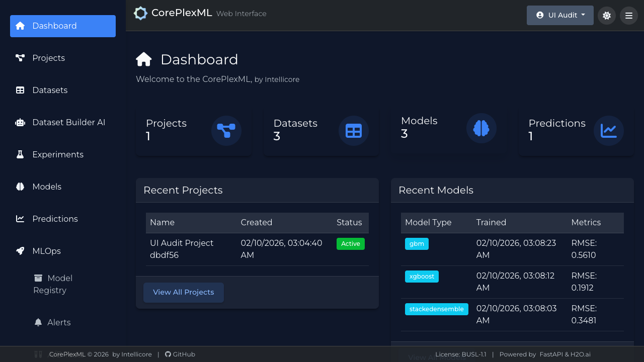This screenshot has width=644, height=362.
Task: Open Datasets from the sidebar menu
Action: pos(50,90)
